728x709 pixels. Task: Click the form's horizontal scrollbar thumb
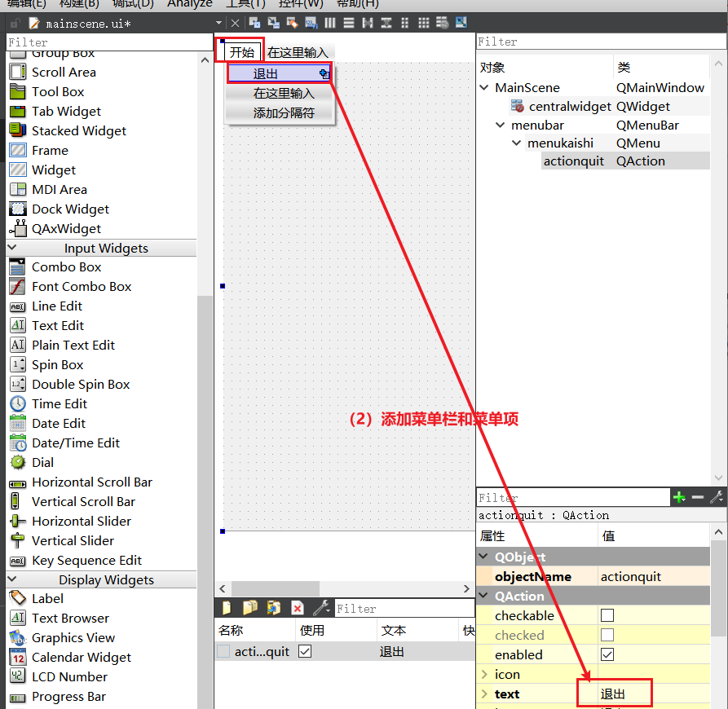click(276, 588)
